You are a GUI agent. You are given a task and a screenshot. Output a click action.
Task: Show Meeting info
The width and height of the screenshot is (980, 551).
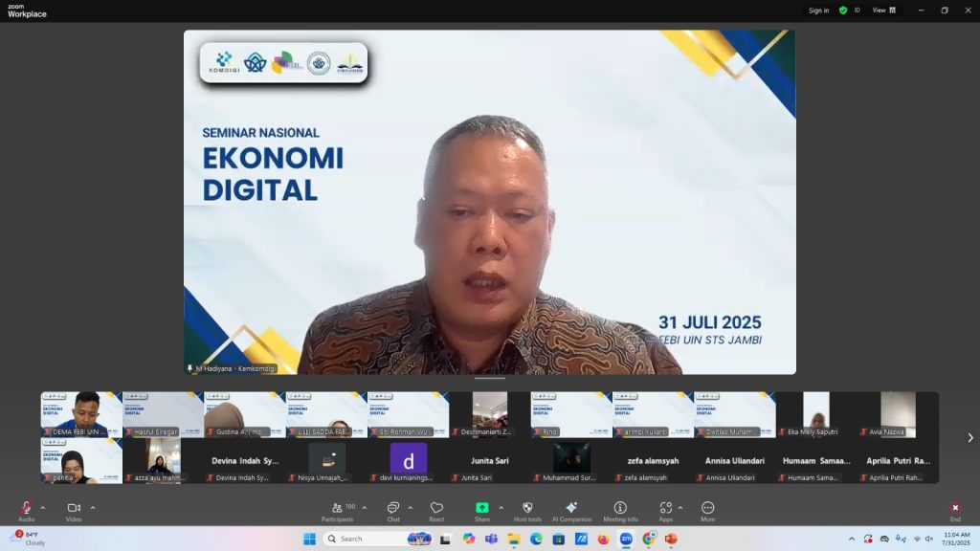coord(620,508)
